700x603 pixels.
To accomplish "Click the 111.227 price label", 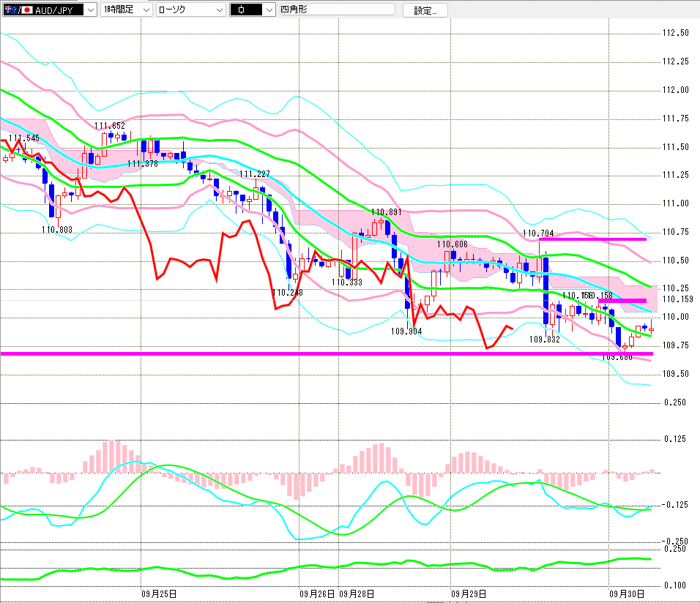I will coord(255,174).
